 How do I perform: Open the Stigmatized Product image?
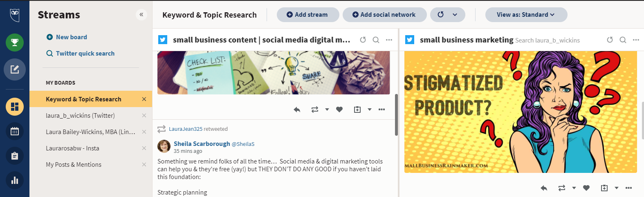521,112
